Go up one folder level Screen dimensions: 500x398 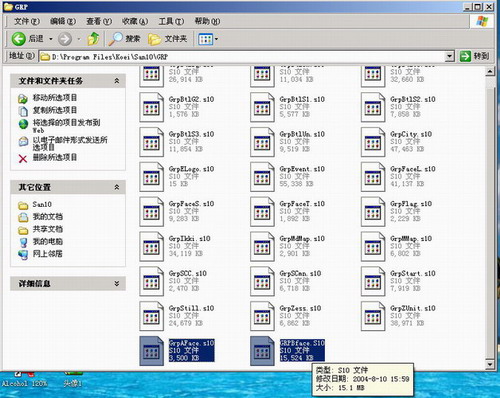[x=94, y=39]
